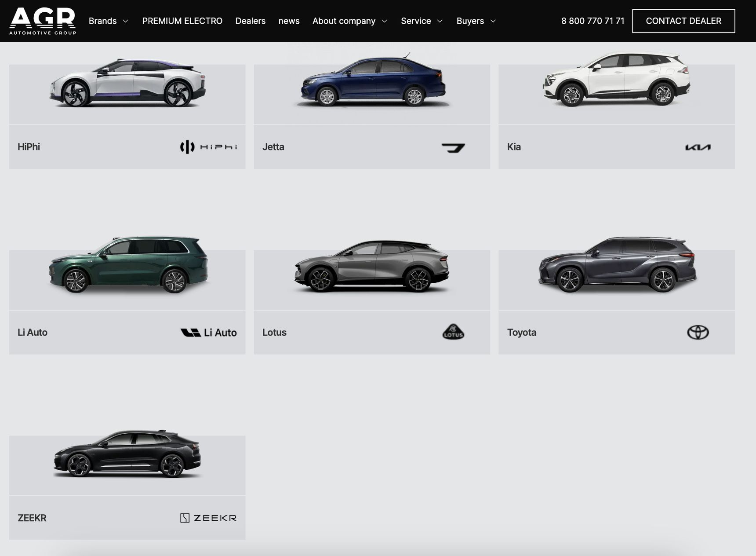The width and height of the screenshot is (756, 556).
Task: Expand the About company chevron
Action: (x=385, y=21)
